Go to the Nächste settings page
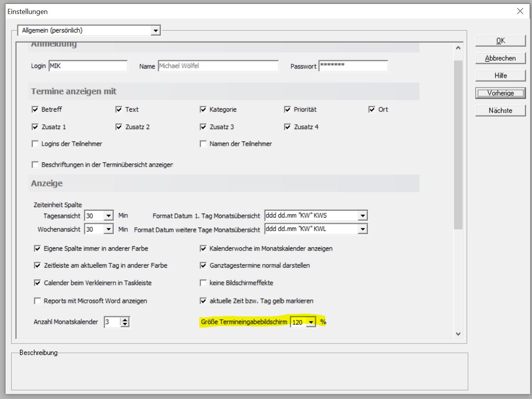The width and height of the screenshot is (532, 399). (x=500, y=110)
